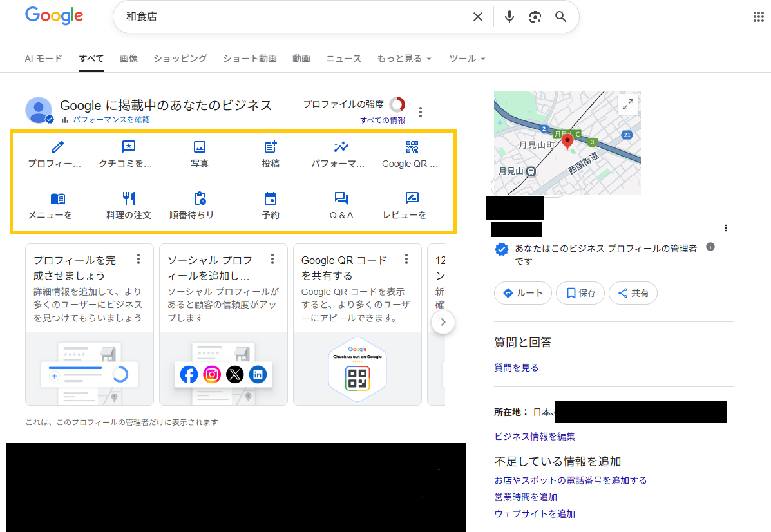This screenshot has width=771, height=532.
Task: Open the プロフィー… edit pencil icon
Action: tap(57, 146)
